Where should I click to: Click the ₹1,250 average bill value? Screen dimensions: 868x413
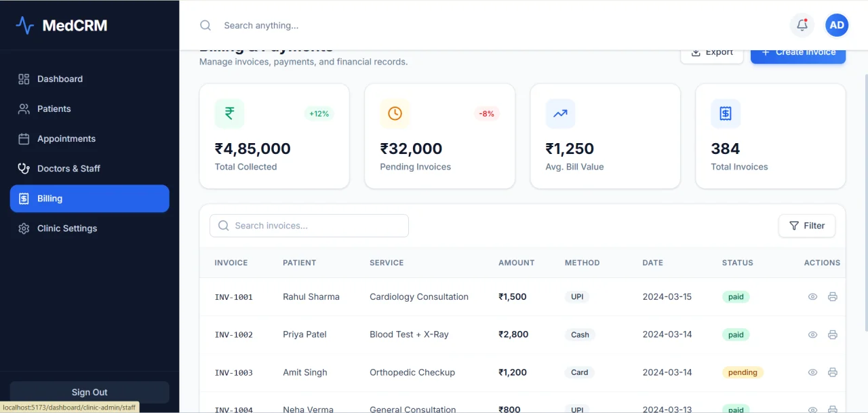click(x=570, y=149)
